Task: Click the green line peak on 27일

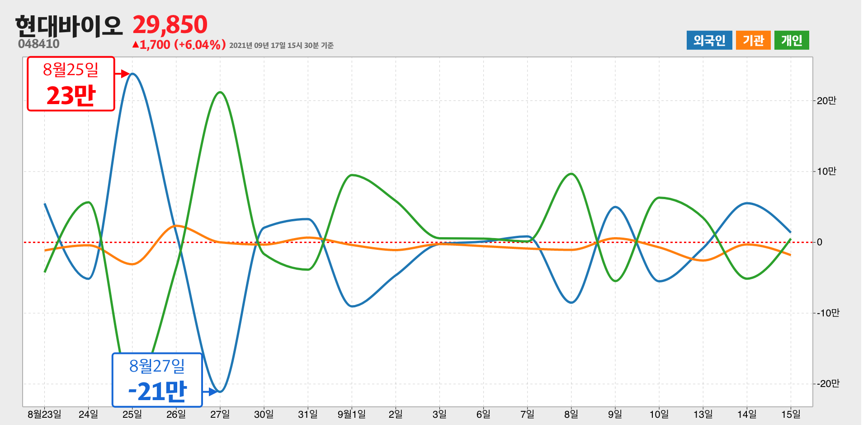Action: (220, 92)
